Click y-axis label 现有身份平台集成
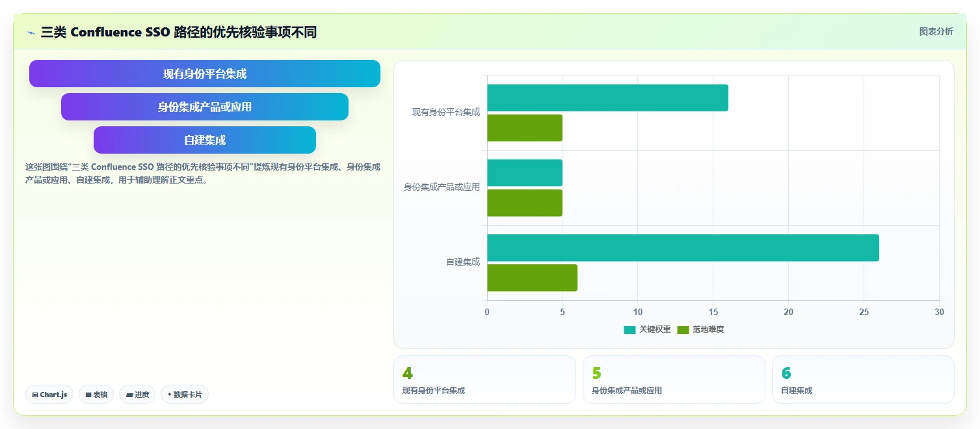Viewport: 980px width, 429px height. click(446, 112)
